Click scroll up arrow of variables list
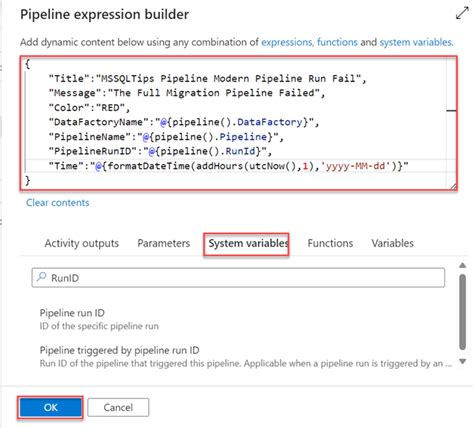The image size is (474, 428). coord(462,266)
